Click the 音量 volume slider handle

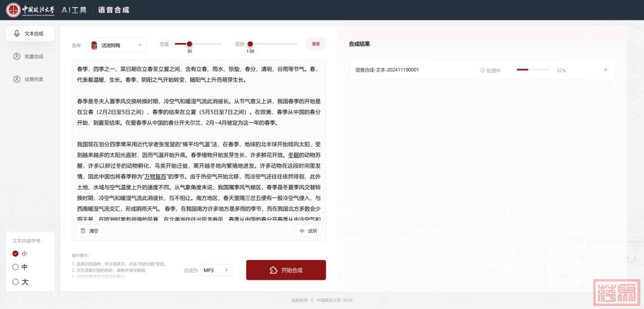click(x=190, y=44)
